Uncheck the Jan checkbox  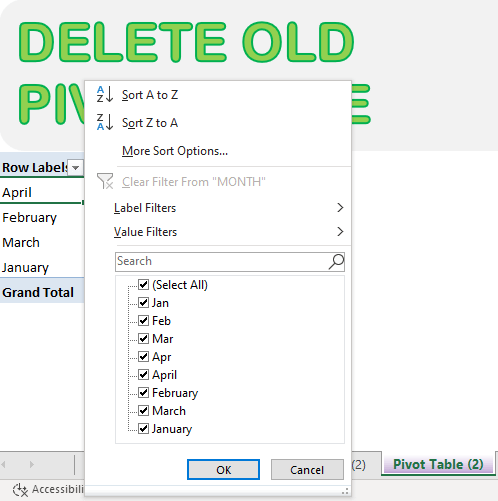pyautogui.click(x=143, y=303)
